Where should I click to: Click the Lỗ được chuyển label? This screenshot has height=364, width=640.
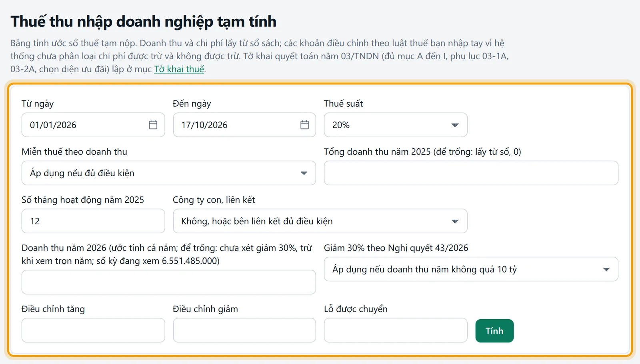click(x=356, y=309)
